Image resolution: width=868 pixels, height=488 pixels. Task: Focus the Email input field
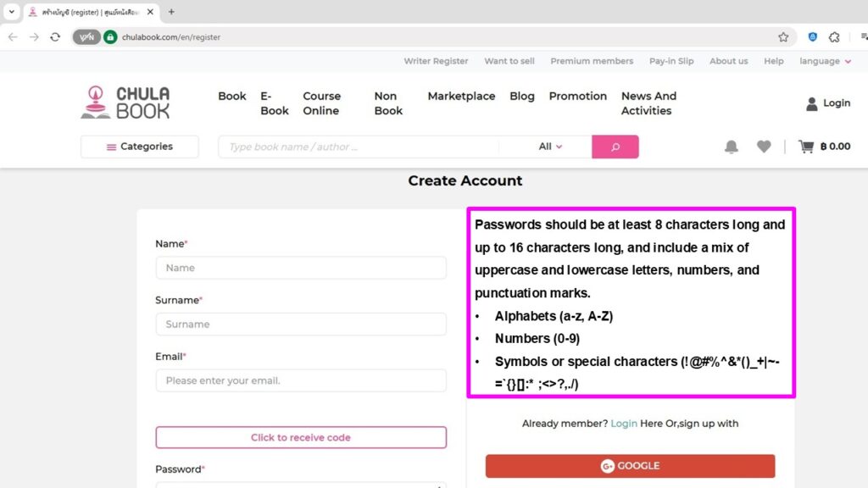(301, 380)
